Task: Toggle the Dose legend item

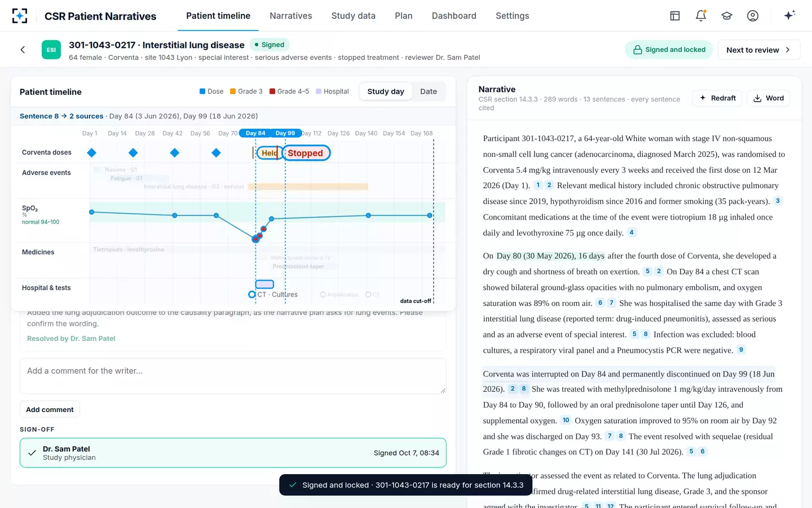Action: (211, 91)
